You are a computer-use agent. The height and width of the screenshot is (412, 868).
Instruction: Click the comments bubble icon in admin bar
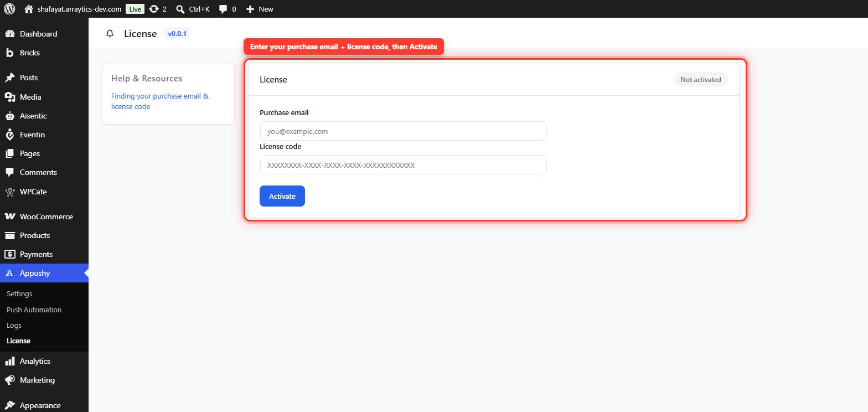223,9
